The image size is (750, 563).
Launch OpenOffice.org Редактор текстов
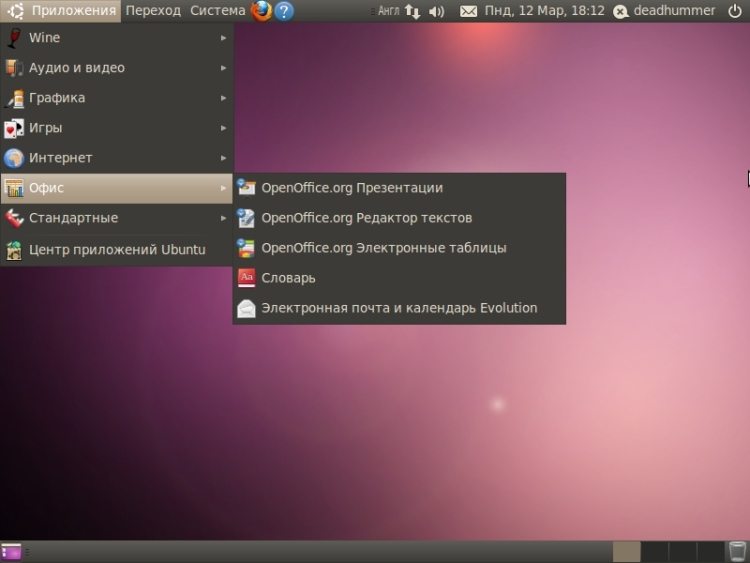point(366,218)
